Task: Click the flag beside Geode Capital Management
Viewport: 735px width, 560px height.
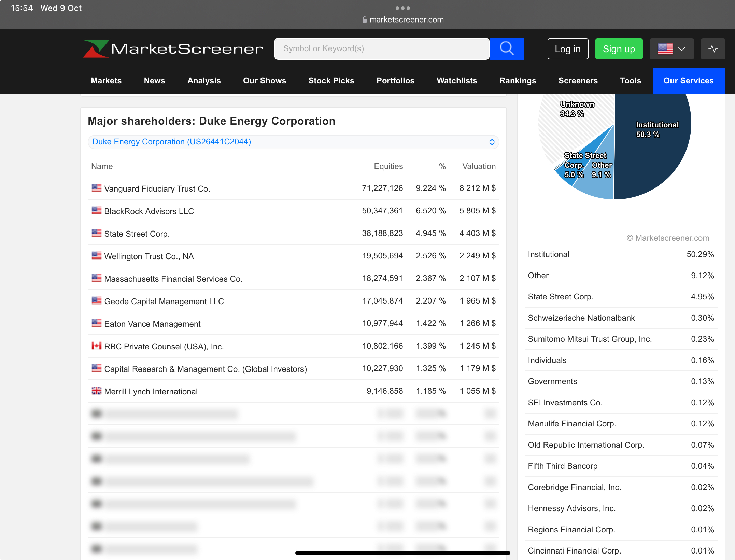Action: [97, 300]
